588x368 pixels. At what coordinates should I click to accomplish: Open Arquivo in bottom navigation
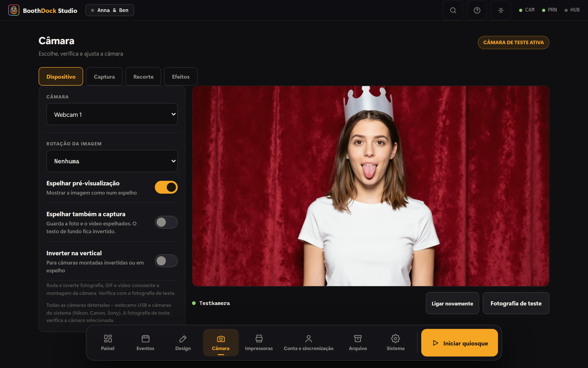pos(358,342)
